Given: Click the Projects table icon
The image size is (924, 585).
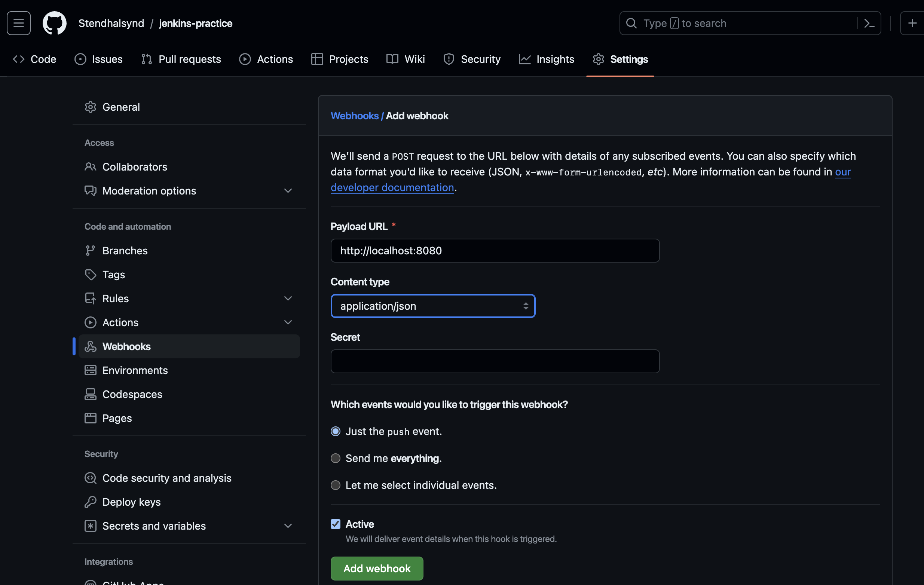Looking at the screenshot, I should pos(317,59).
